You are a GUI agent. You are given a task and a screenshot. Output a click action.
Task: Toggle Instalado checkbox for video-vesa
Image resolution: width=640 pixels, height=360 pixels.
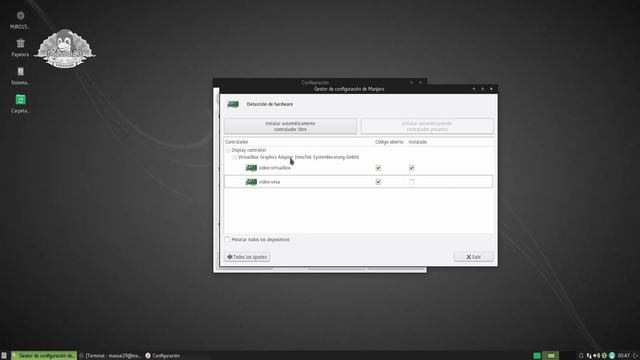[x=411, y=182]
